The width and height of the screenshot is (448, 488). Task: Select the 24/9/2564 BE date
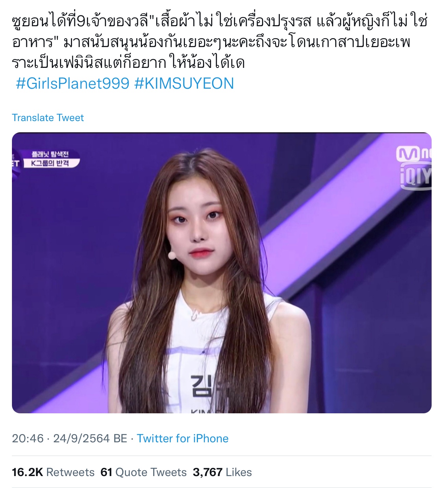(90, 438)
